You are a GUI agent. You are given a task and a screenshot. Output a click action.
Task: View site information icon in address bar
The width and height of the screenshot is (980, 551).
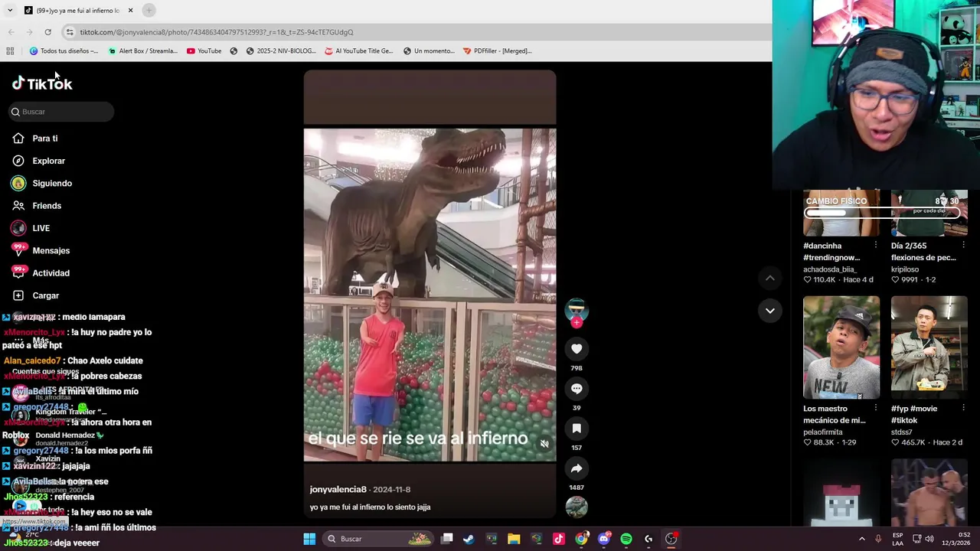70,32
